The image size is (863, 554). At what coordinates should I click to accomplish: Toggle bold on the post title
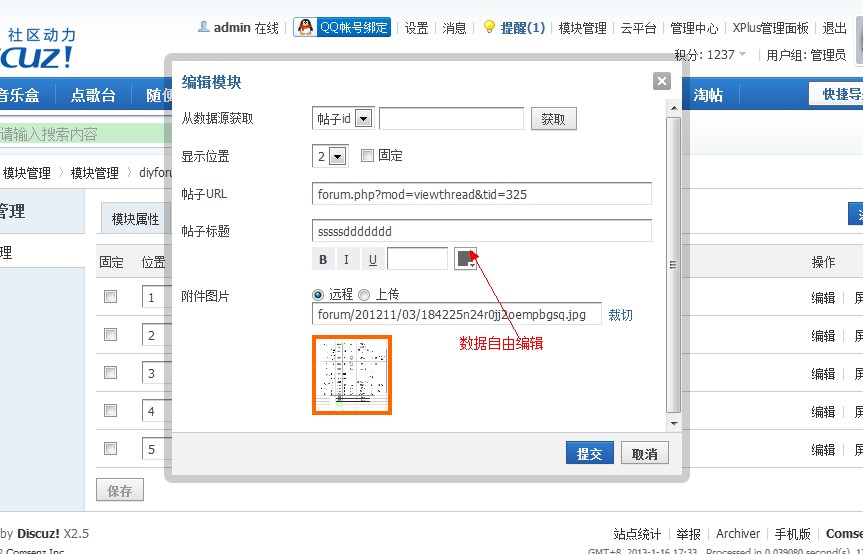pos(323,259)
